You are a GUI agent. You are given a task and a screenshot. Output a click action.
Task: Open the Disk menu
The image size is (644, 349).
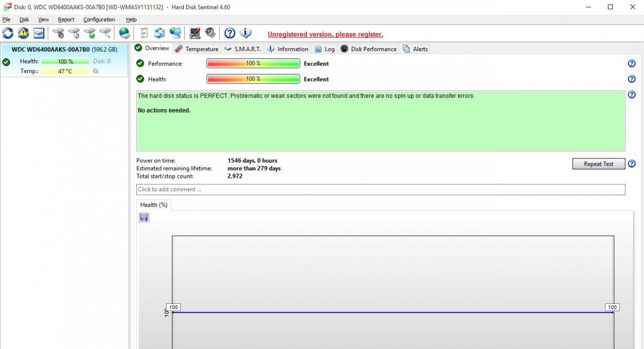(24, 20)
